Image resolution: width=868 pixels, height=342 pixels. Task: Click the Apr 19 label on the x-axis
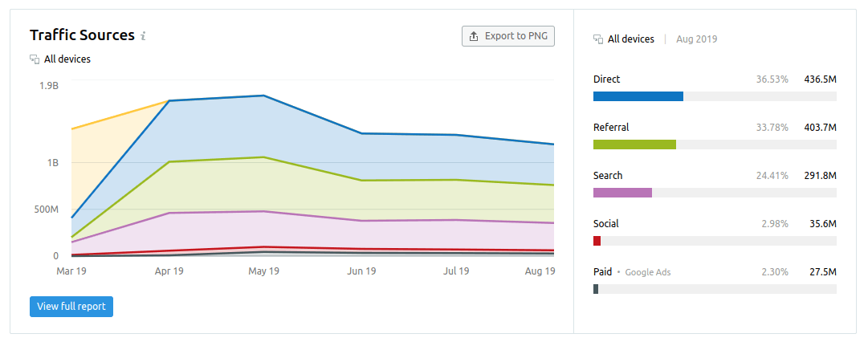click(169, 271)
